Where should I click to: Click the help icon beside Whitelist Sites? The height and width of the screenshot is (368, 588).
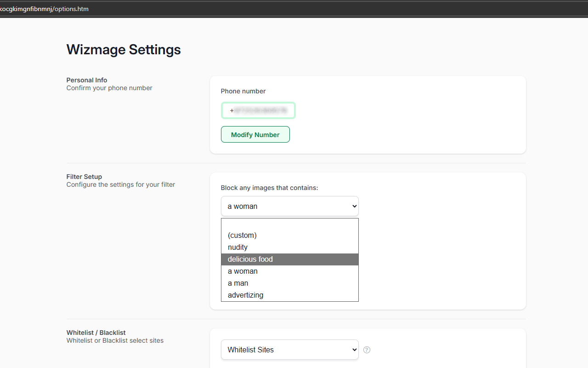coord(367,350)
